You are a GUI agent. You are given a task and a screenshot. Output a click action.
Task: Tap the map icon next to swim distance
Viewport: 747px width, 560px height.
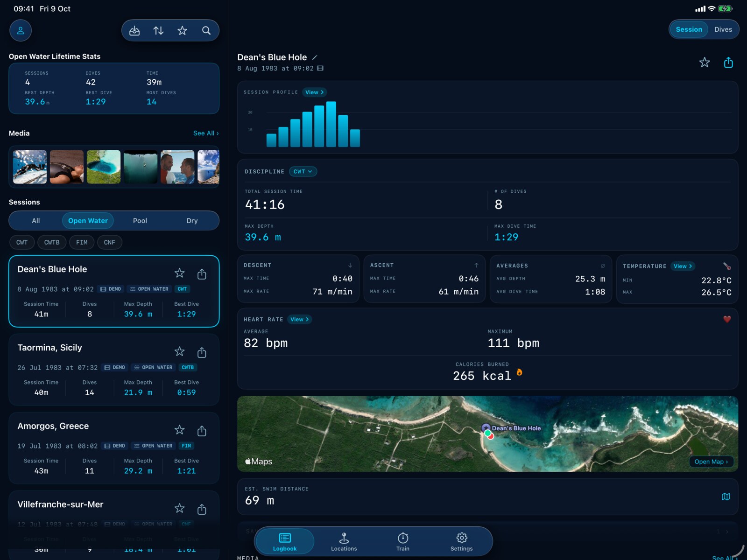click(726, 497)
